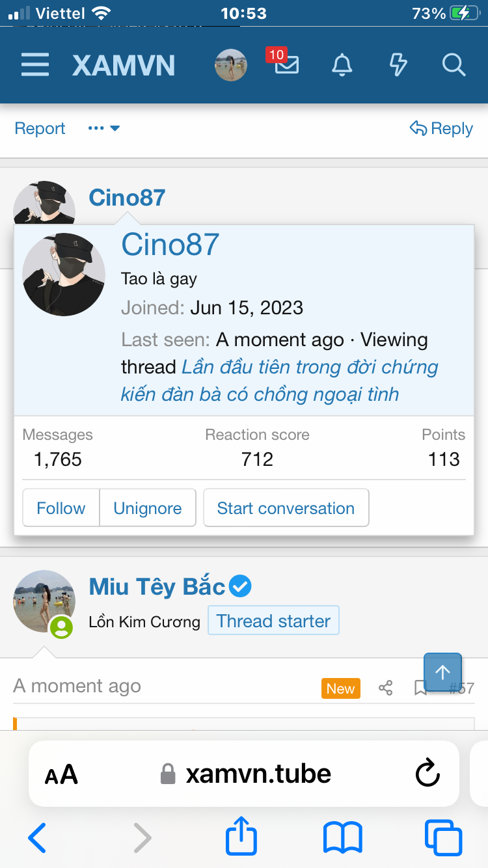The width and height of the screenshot is (488, 868).
Task: Click the Follow button for Cino87
Action: click(x=61, y=508)
